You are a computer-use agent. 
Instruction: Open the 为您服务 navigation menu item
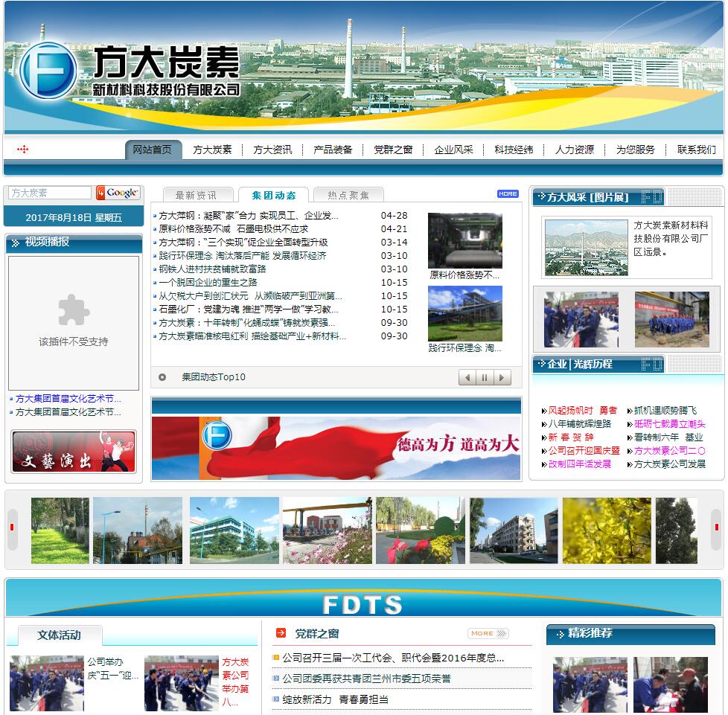(635, 150)
